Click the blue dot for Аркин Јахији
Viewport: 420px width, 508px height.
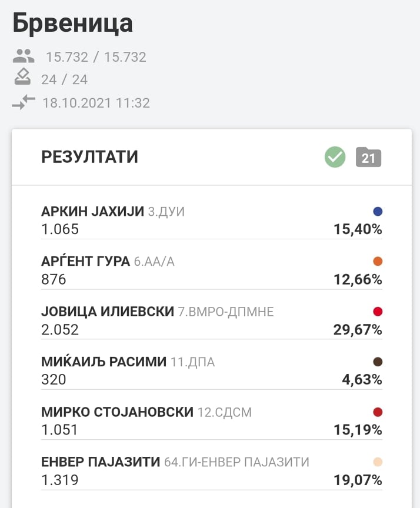(x=378, y=211)
